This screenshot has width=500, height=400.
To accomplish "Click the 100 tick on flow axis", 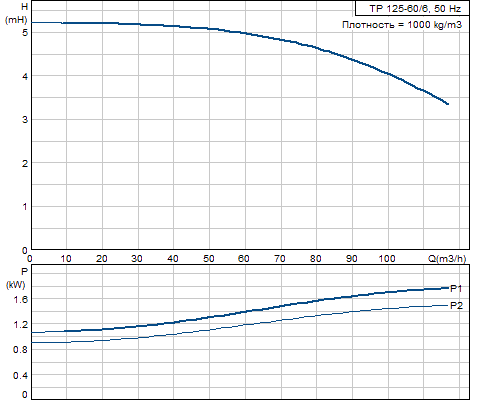I will 387,259.
